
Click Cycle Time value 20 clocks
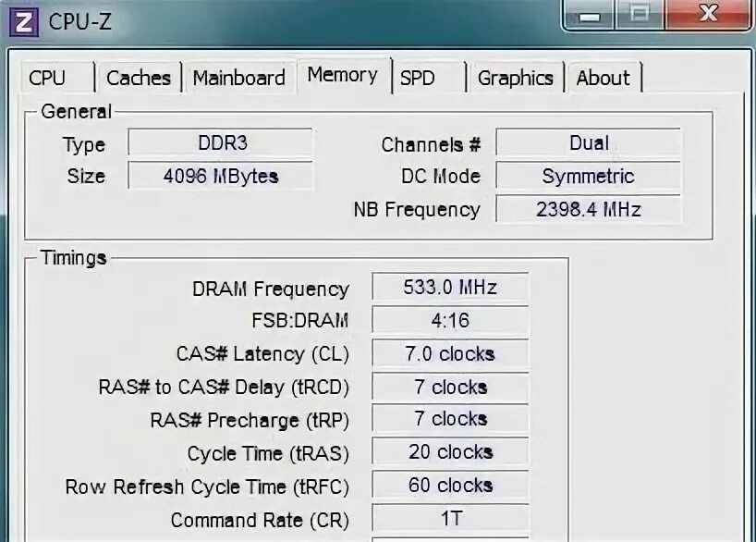pyautogui.click(x=450, y=452)
